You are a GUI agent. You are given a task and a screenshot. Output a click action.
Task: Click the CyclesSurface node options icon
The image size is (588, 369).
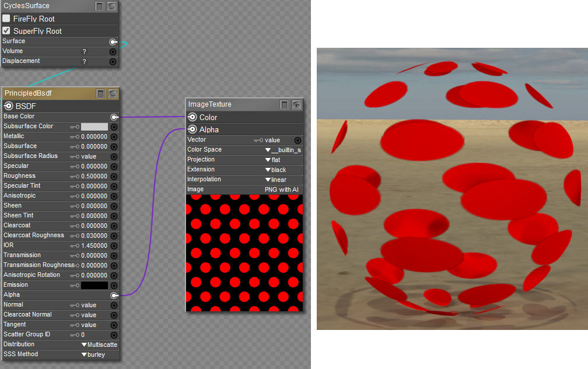point(100,6)
